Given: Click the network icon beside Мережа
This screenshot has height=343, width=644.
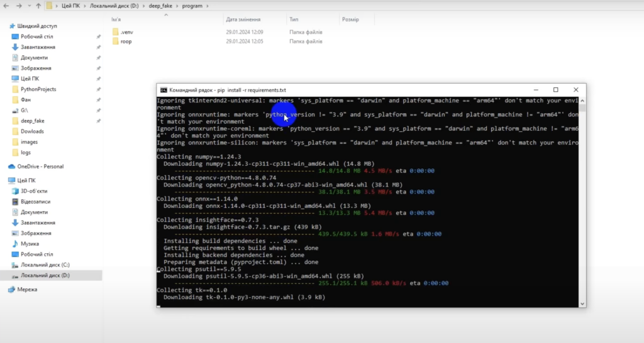Looking at the screenshot, I should (11, 290).
